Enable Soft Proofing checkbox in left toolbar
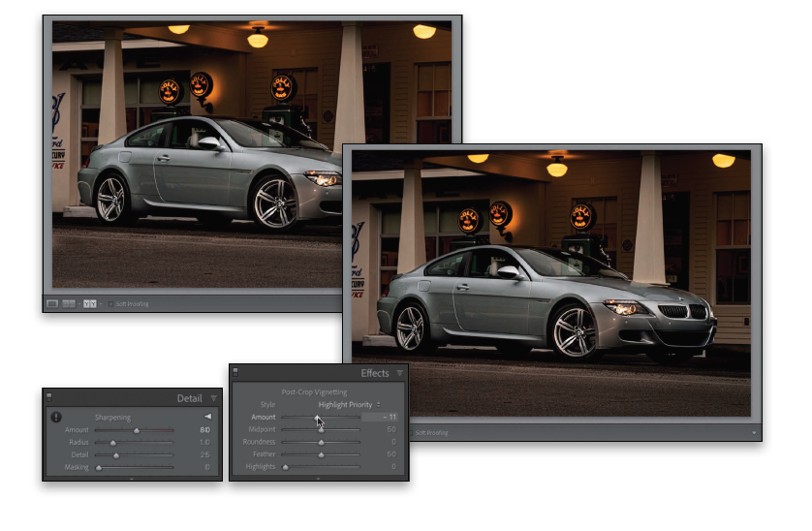The image size is (812, 531). 109,303
